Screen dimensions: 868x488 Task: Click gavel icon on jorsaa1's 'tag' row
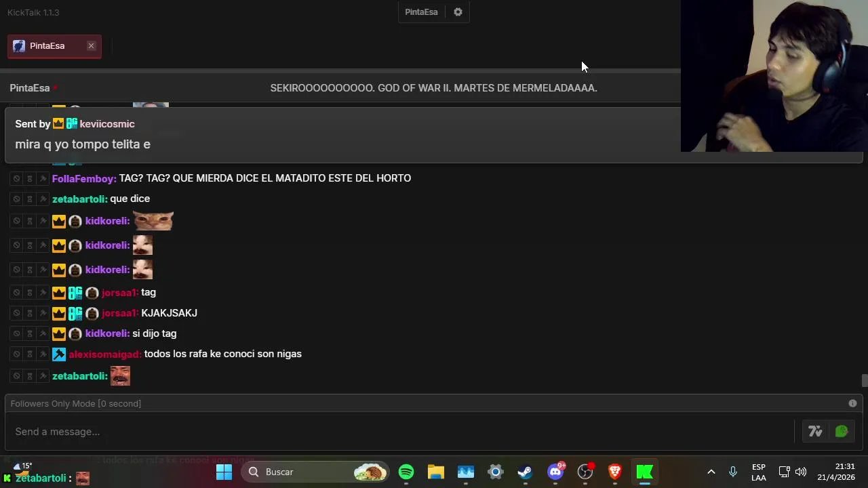pos(43,293)
